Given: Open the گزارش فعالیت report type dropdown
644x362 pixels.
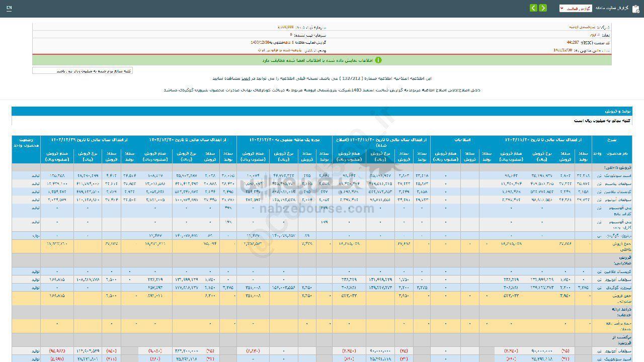Looking at the screenshot, I should point(576,9).
